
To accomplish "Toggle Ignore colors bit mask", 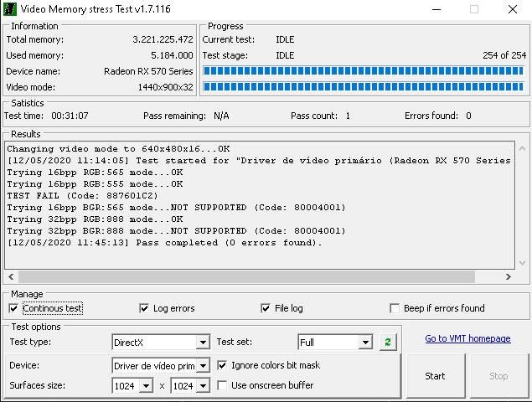I will coord(222,365).
